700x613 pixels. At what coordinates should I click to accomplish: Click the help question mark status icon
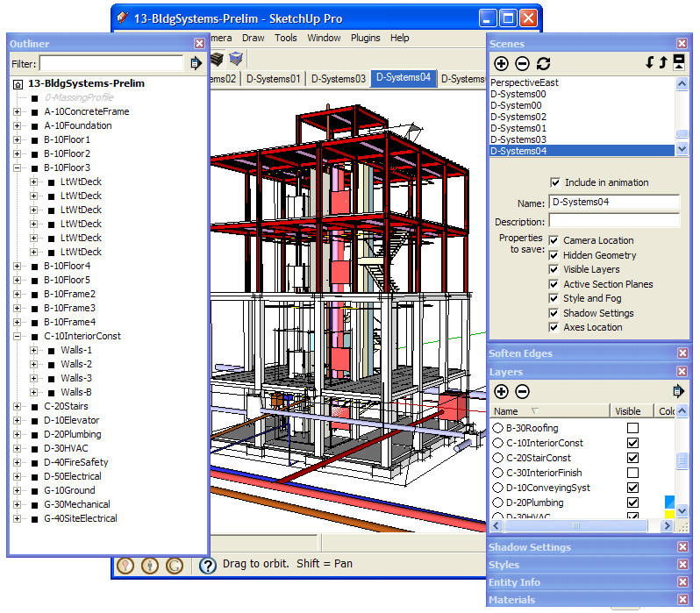coord(208,566)
